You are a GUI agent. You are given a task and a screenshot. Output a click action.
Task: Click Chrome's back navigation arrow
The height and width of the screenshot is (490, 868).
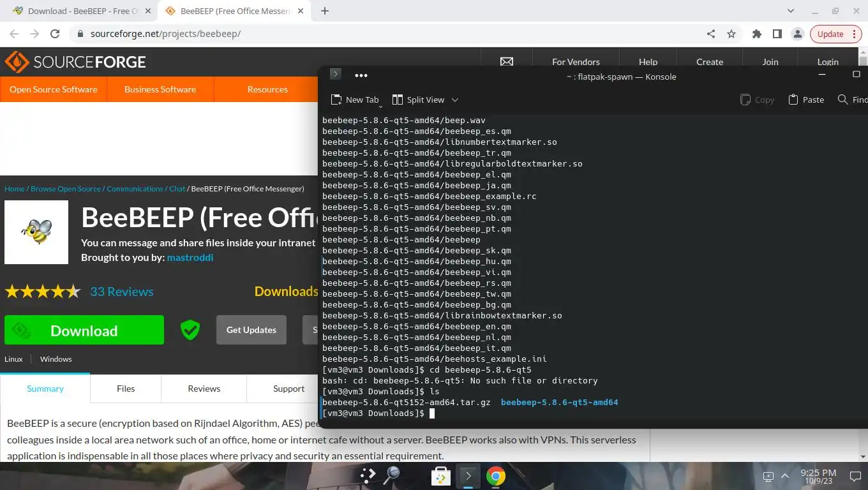tap(14, 34)
